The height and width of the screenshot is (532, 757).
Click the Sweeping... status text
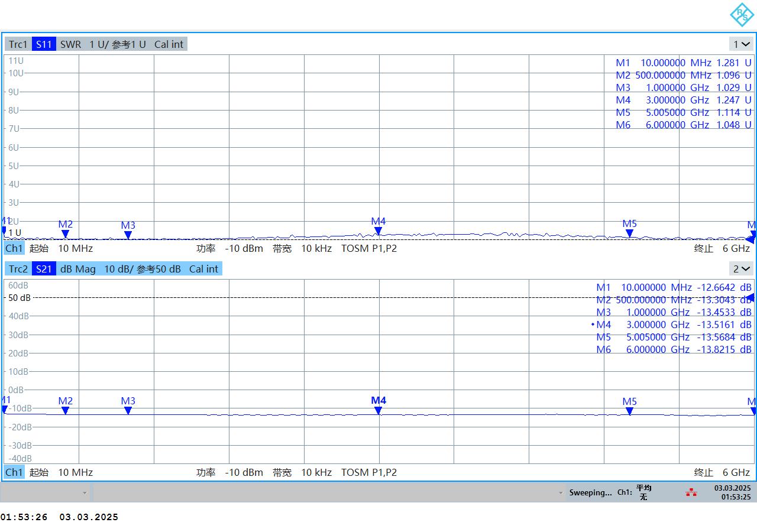pyautogui.click(x=590, y=492)
